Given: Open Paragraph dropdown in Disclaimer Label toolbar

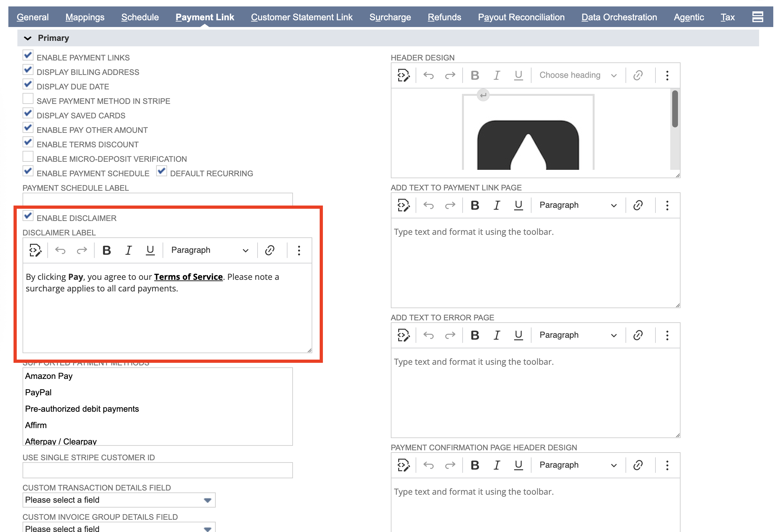Looking at the screenshot, I should (x=210, y=250).
